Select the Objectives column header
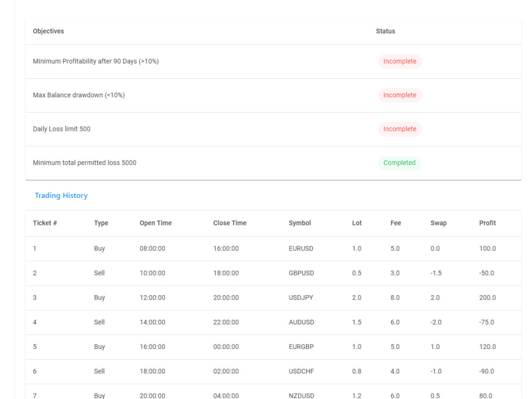Viewport: 532px width, 399px height. click(x=48, y=31)
